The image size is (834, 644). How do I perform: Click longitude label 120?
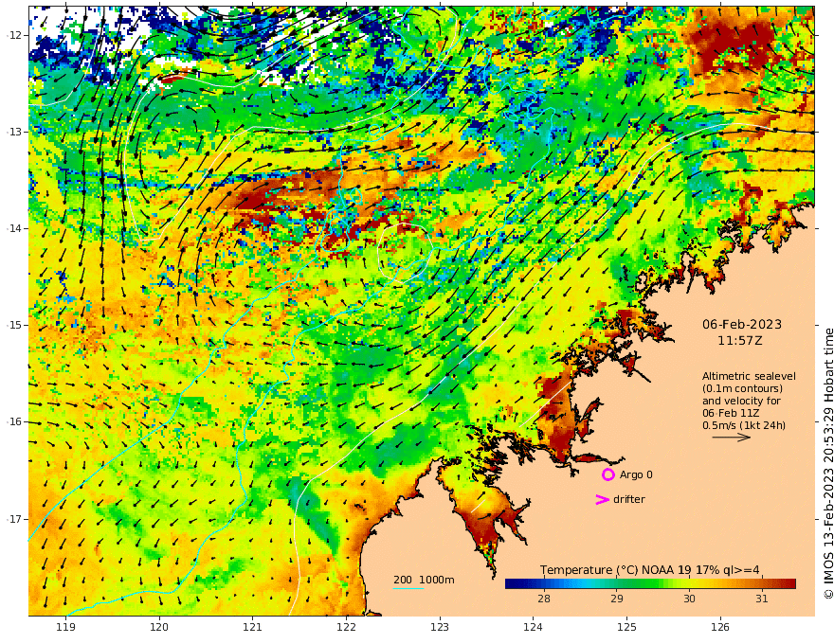[159, 627]
